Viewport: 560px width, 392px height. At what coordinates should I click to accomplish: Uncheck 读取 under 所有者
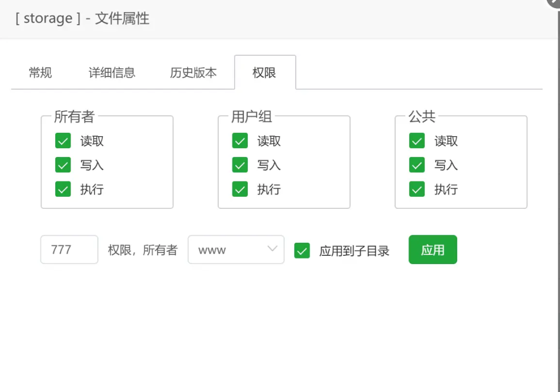[63, 141]
